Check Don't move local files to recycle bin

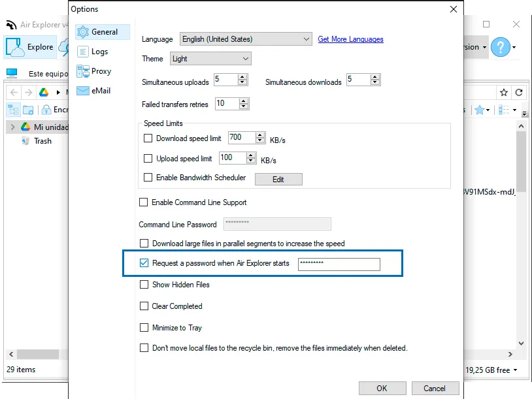click(144, 348)
